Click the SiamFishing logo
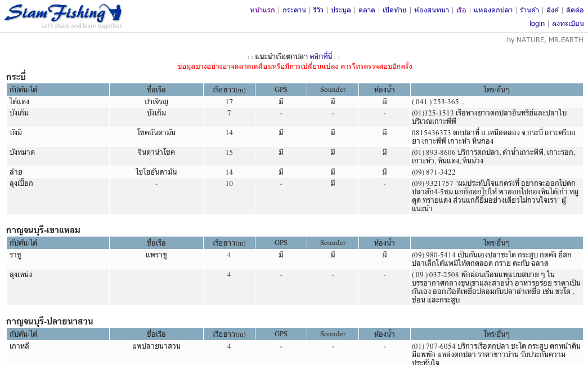 click(x=64, y=16)
